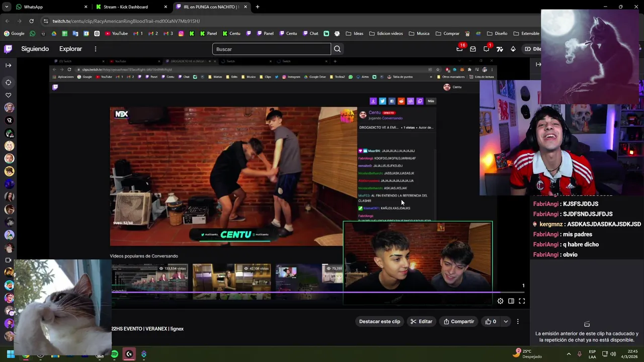Enter fullscreen on the clip player
Image resolution: width=644 pixels, height=362 pixels.
click(x=522, y=301)
